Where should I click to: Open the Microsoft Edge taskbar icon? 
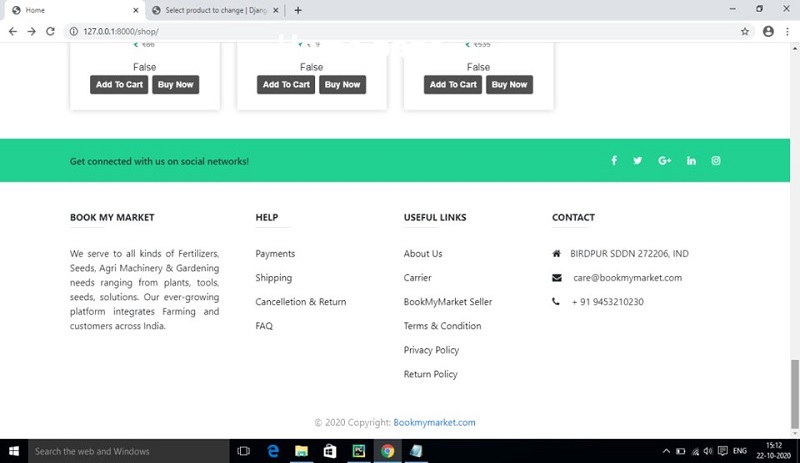click(272, 451)
